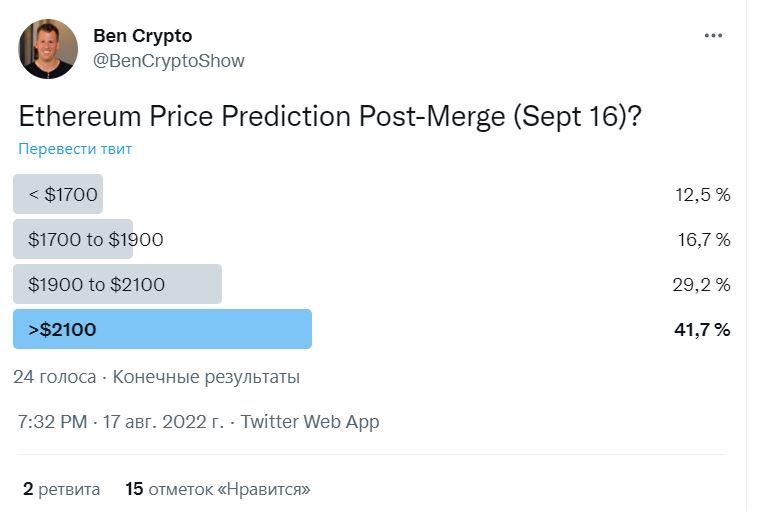Select the "< $1700" poll option bar
Image resolution: width=765 pixels, height=511 pixels.
pyautogui.click(x=59, y=194)
